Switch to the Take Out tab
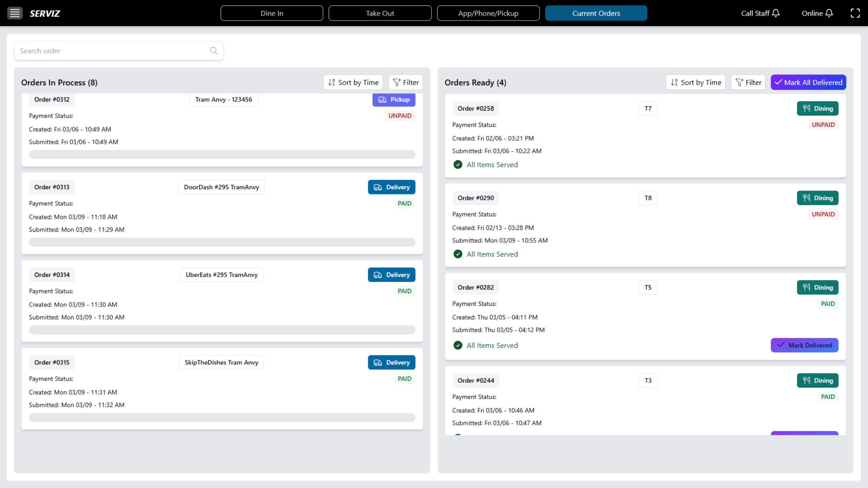This screenshot has width=868, height=488. (x=380, y=13)
